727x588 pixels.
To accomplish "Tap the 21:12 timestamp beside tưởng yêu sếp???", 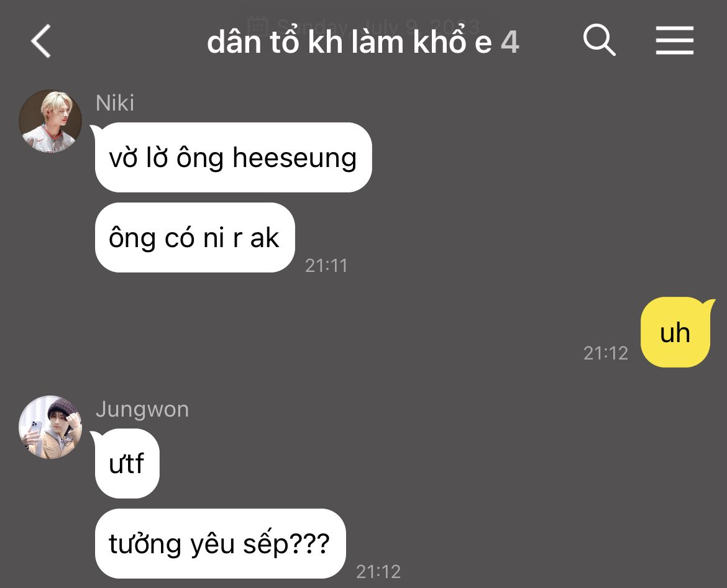I will pyautogui.click(x=378, y=572).
